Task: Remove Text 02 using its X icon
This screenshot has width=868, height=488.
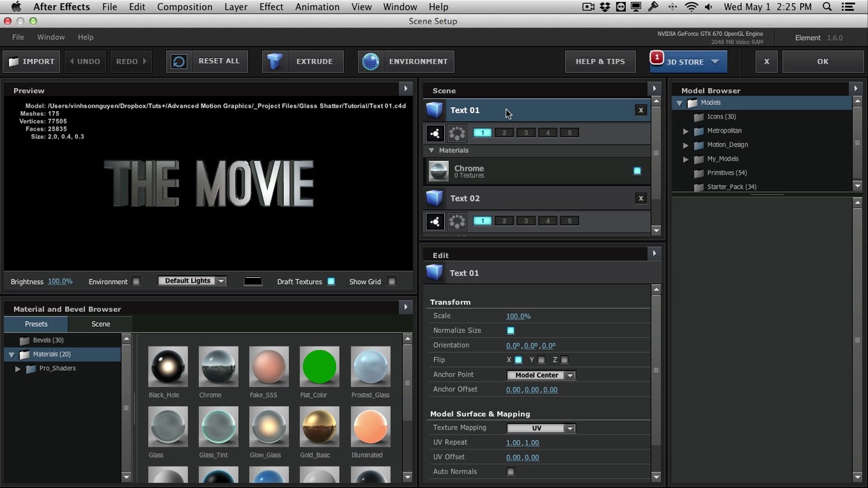Action: pyautogui.click(x=640, y=198)
